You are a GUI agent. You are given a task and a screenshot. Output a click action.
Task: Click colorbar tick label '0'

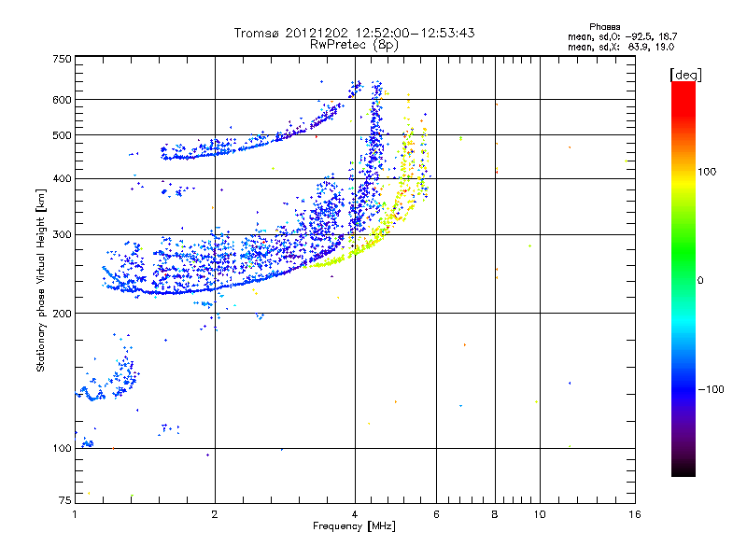tap(700, 281)
